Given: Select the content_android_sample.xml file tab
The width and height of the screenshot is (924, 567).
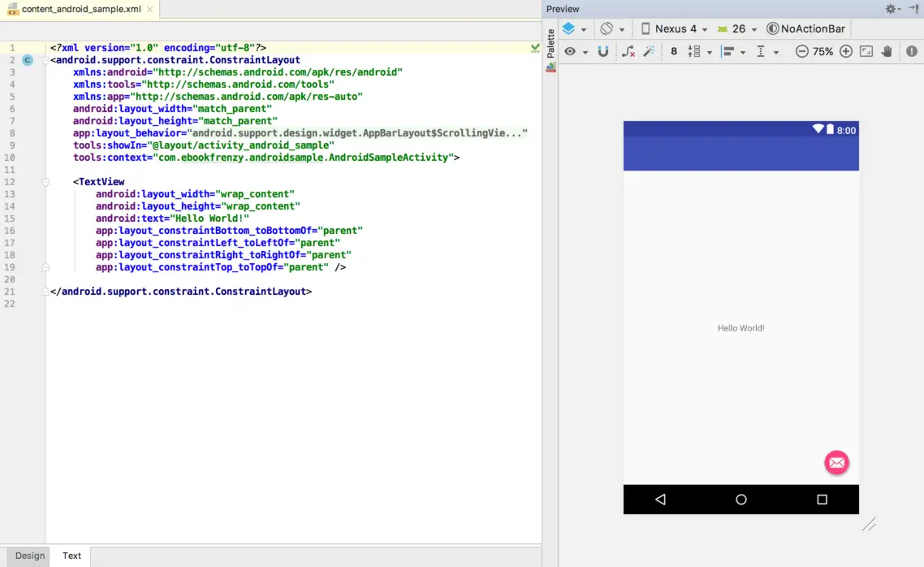Looking at the screenshot, I should point(80,10).
